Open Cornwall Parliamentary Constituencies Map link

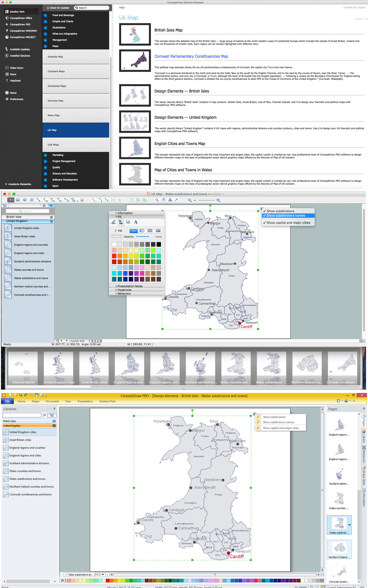click(x=191, y=56)
